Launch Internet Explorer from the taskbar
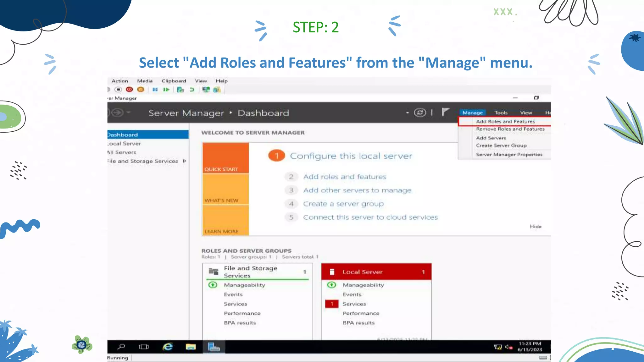Viewport: 644px width, 362px height. pyautogui.click(x=168, y=347)
